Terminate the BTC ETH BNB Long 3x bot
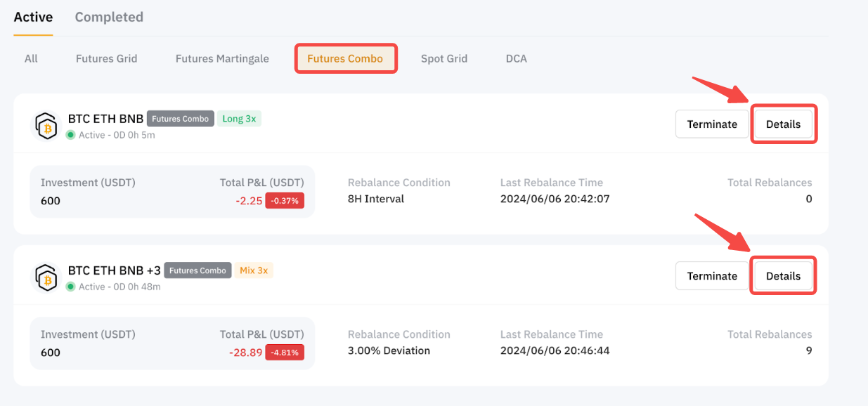The image size is (868, 406). coord(712,124)
